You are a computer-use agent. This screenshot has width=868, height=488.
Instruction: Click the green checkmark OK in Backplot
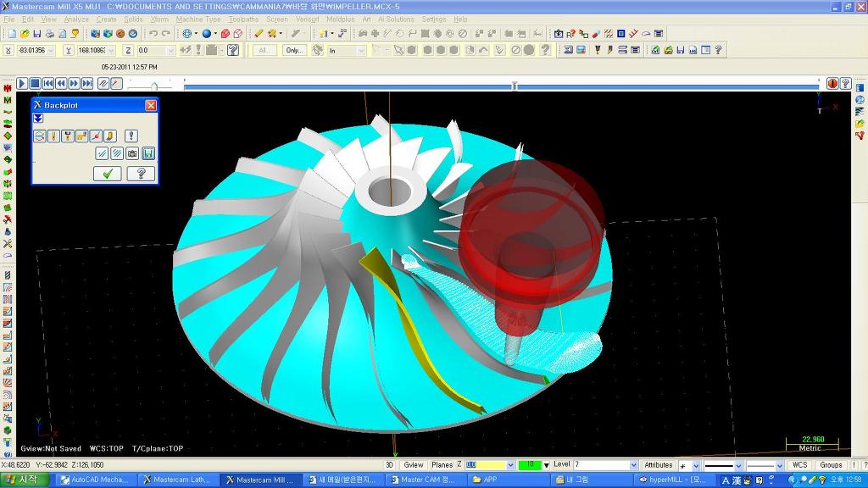pos(107,174)
